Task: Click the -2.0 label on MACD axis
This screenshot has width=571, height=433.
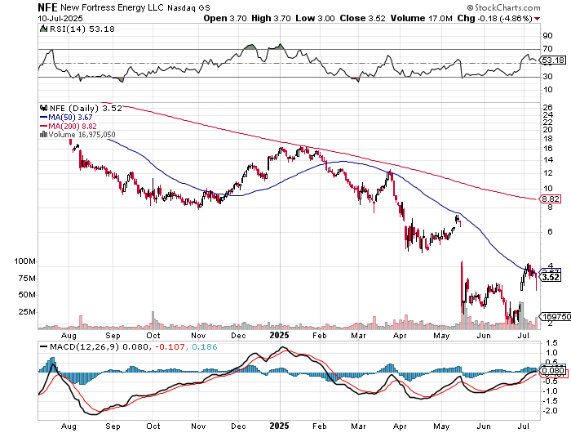Action: click(x=550, y=411)
